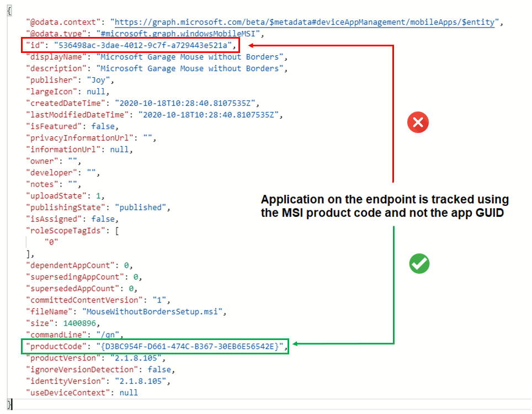Click the "notes" key
Viewport: 532px width, 414px height.
tap(42, 184)
